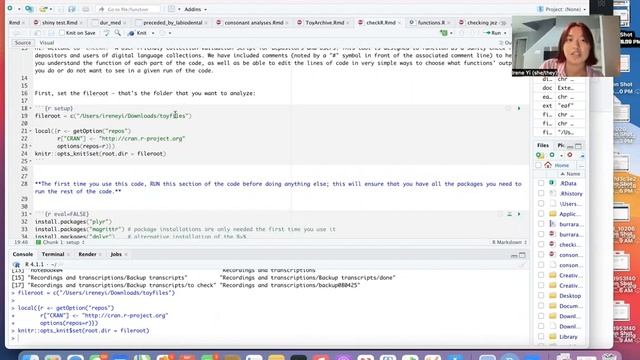Image resolution: width=640 pixels, height=360 pixels.
Task: Select the Console tab
Action: (x=23, y=254)
